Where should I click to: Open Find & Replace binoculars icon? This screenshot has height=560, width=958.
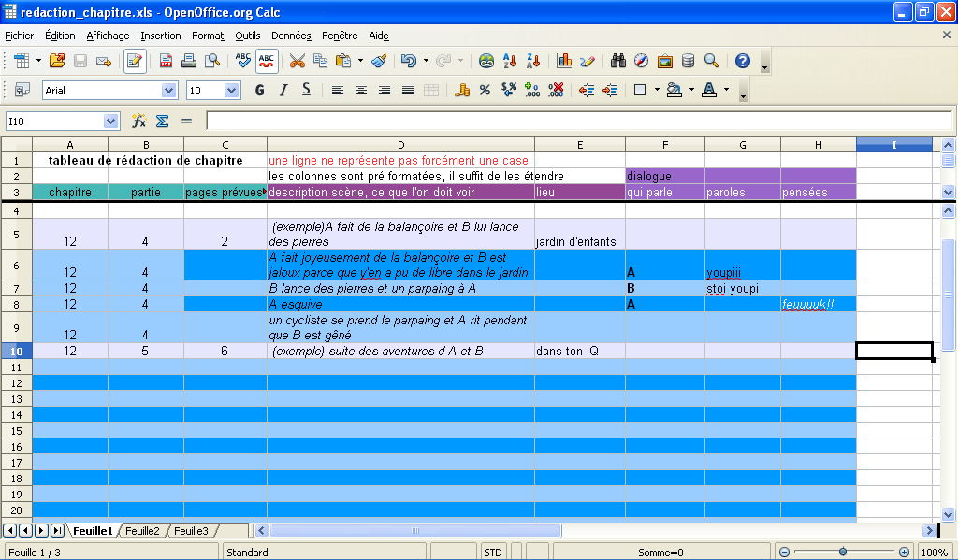tap(617, 61)
